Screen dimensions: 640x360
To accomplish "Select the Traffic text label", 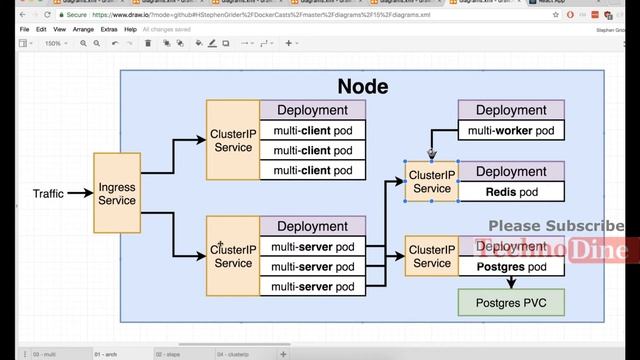I will 48,193.
